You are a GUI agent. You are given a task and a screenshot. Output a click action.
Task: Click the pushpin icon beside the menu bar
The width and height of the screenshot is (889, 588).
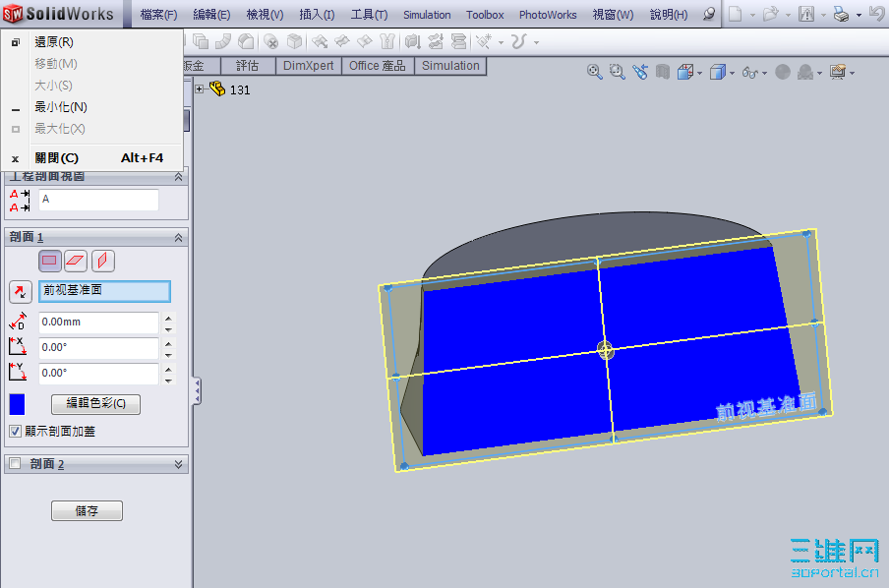709,14
